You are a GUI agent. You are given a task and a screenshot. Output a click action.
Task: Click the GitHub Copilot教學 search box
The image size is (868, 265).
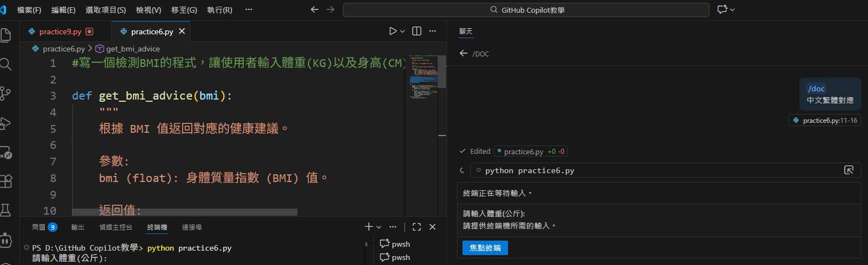pyautogui.click(x=526, y=10)
